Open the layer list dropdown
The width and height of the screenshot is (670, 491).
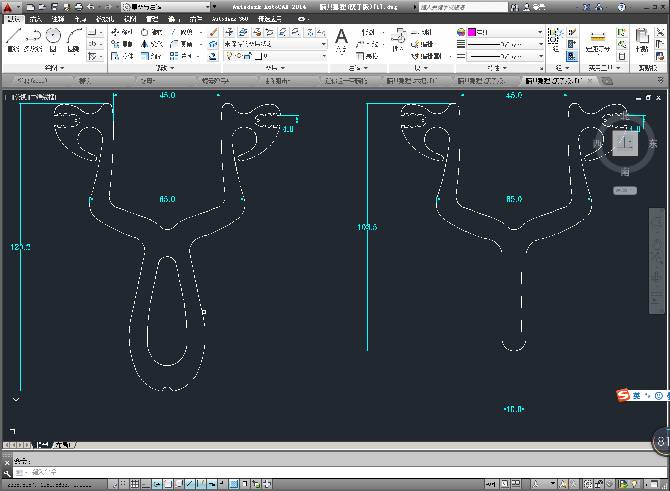point(276,56)
